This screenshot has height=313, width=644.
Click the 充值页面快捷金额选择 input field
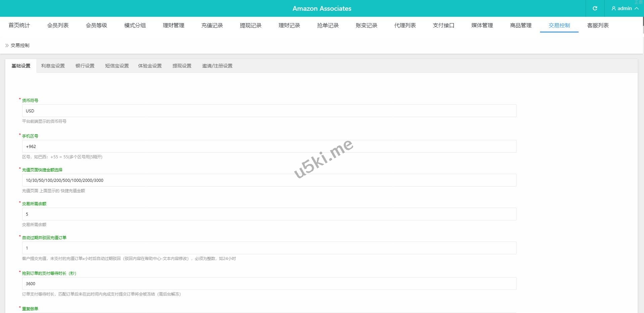point(269,180)
